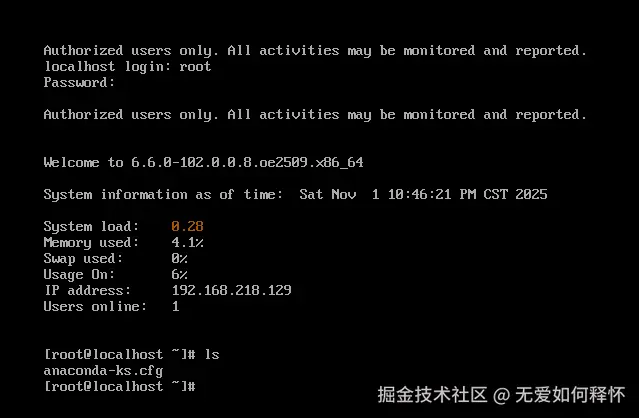
Task: Click the 无爱如何释怀 author name watermark
Action: click(x=570, y=394)
